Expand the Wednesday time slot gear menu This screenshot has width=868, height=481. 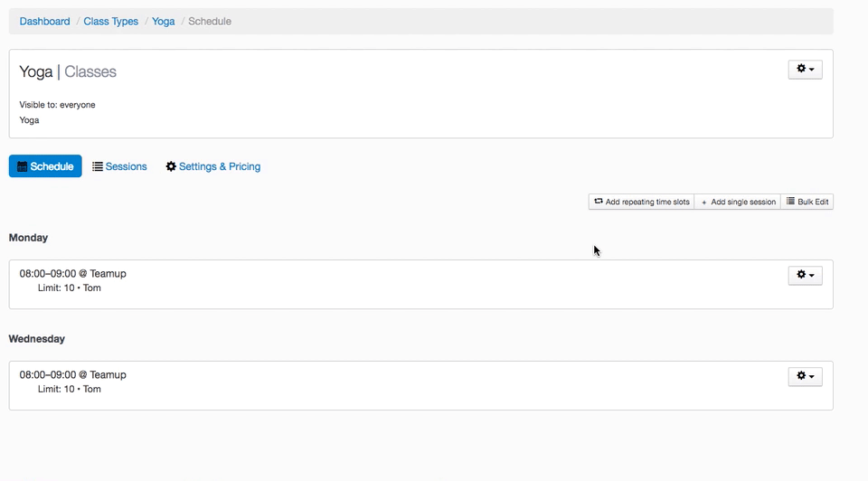[805, 376]
